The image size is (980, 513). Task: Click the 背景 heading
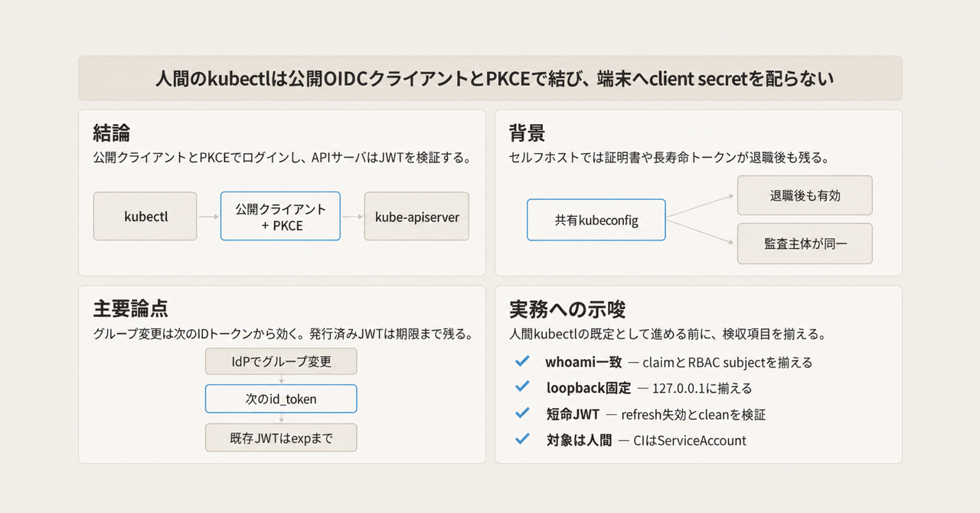click(528, 133)
